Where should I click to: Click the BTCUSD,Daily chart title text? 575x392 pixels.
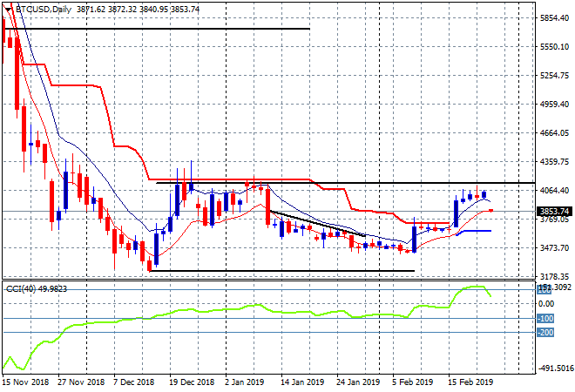(x=44, y=10)
